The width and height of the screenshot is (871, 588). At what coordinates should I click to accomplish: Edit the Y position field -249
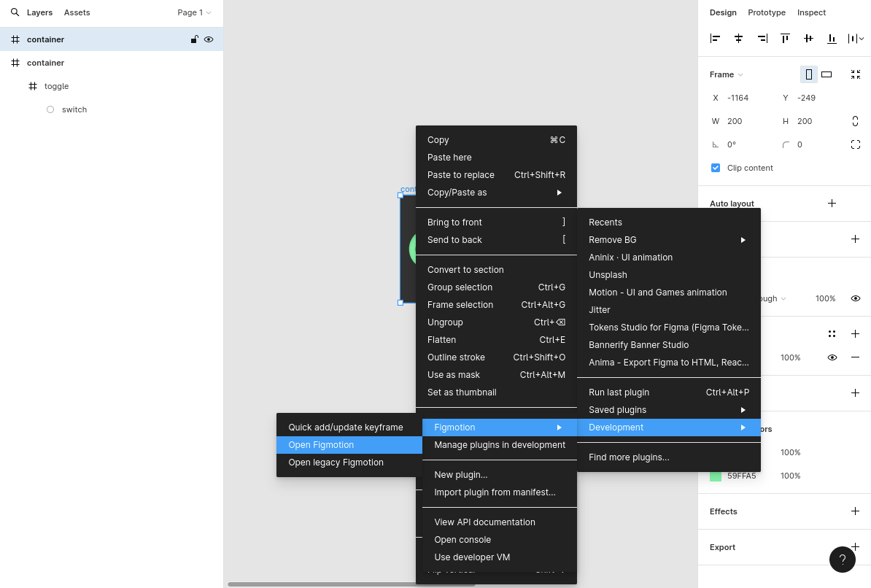point(807,98)
